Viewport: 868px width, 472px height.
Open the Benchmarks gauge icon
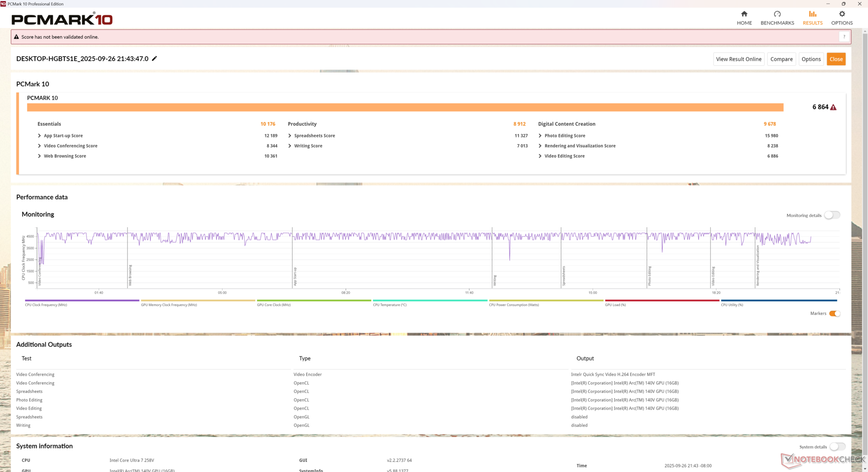click(x=777, y=14)
